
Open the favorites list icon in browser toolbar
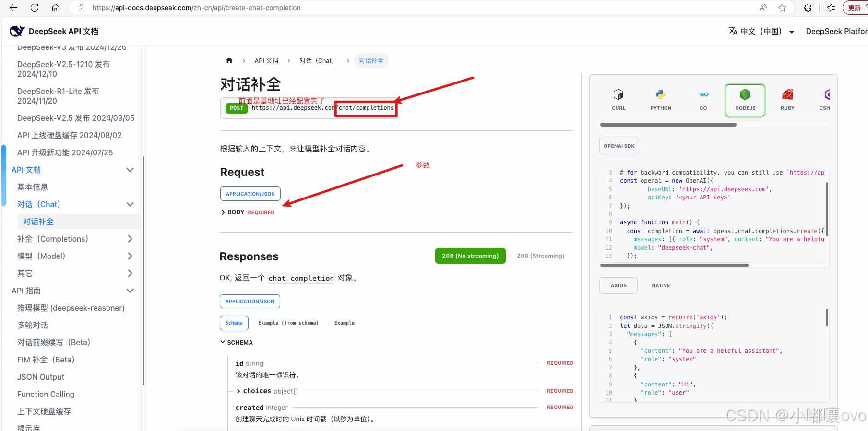click(x=831, y=8)
